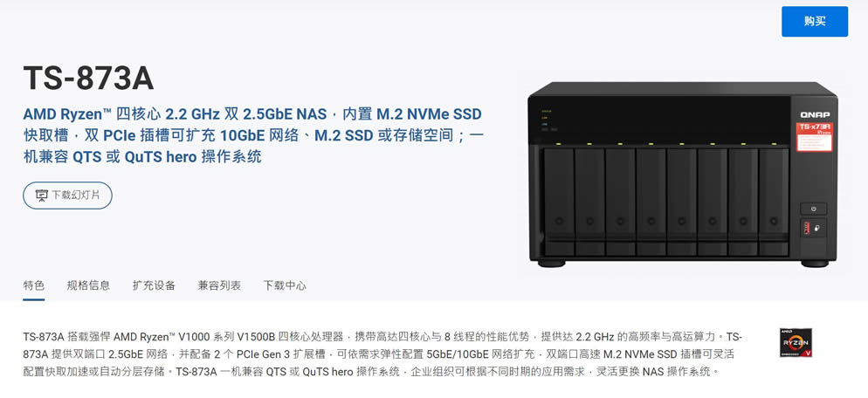Click the presentation icon in 下载幻灯片

(42, 196)
